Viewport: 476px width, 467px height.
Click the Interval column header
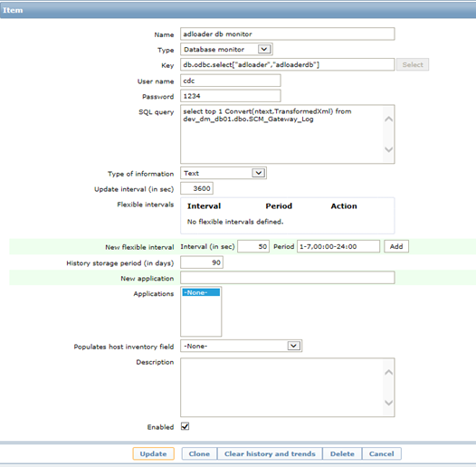[x=204, y=206]
